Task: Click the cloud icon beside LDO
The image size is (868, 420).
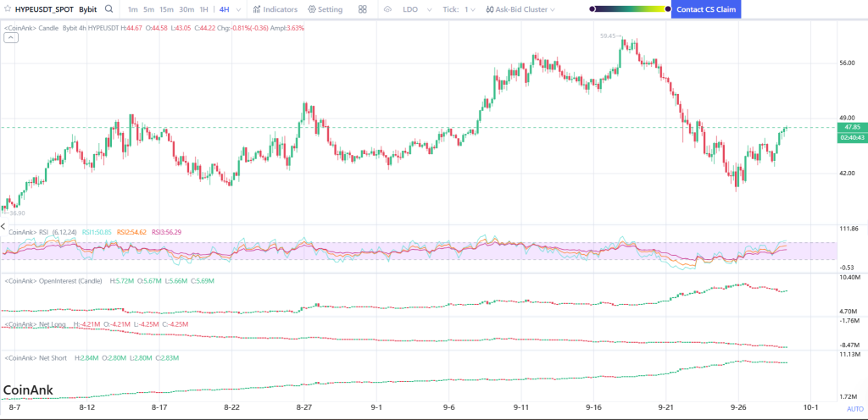Action: pyautogui.click(x=387, y=9)
